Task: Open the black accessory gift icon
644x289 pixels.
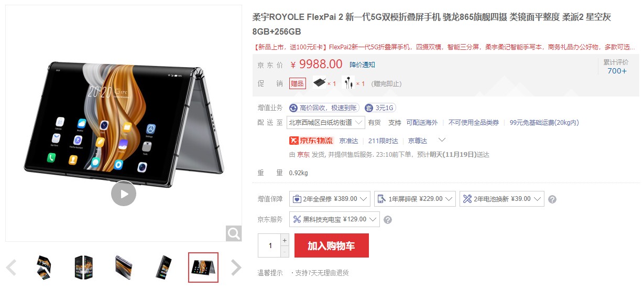Action: (x=319, y=83)
